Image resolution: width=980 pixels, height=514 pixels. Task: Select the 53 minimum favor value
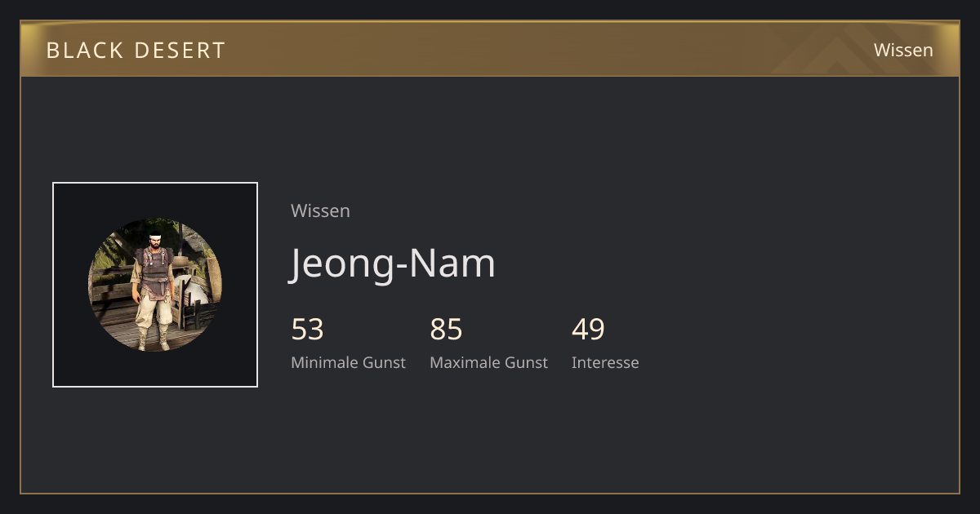click(307, 330)
